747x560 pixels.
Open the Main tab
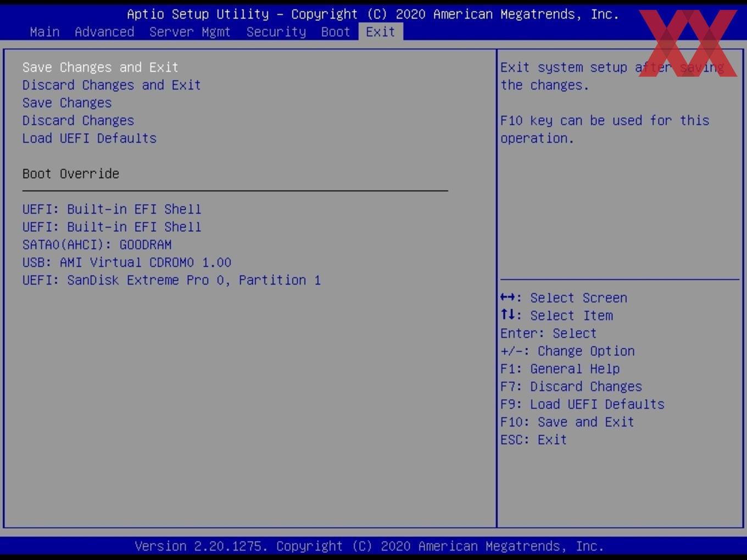coord(45,32)
